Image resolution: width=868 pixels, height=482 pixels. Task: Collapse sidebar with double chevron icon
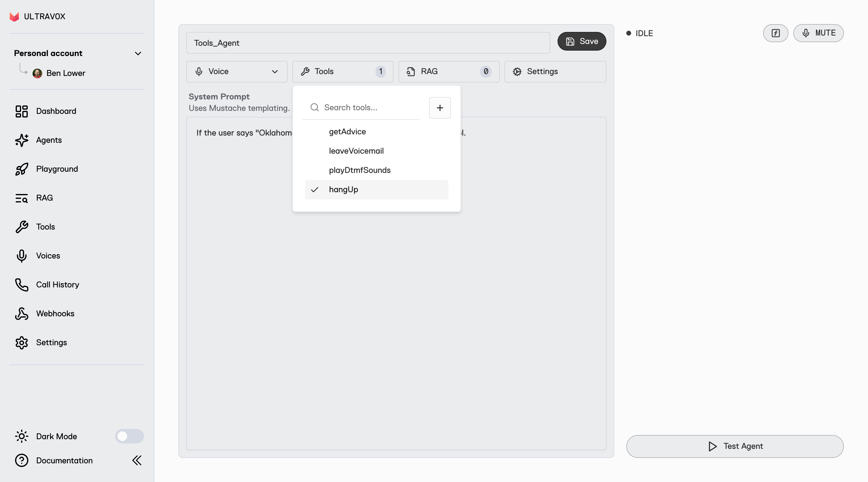tap(137, 460)
